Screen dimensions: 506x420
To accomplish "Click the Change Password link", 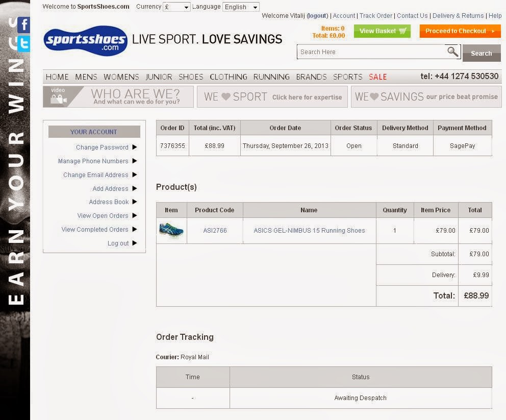I will pos(102,147).
